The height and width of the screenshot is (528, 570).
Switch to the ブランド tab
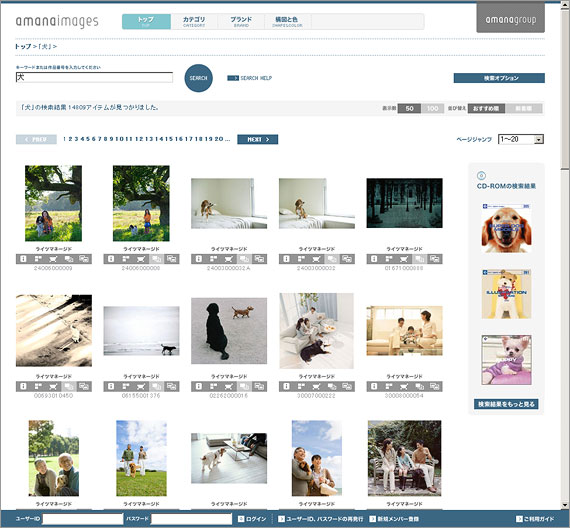241,21
